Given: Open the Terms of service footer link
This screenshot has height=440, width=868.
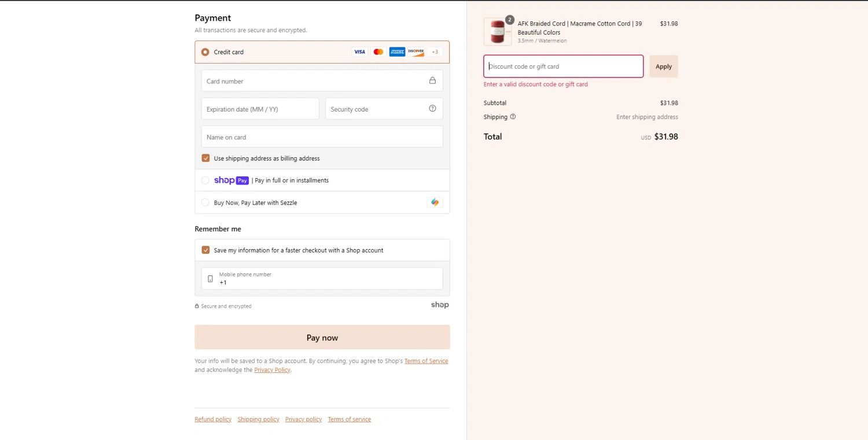Looking at the screenshot, I should click(x=350, y=419).
